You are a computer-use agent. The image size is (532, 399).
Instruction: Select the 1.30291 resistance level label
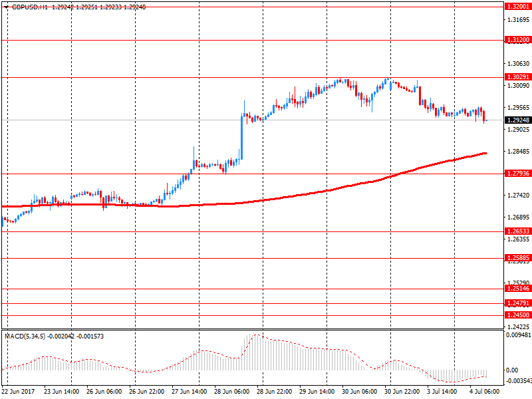point(518,77)
